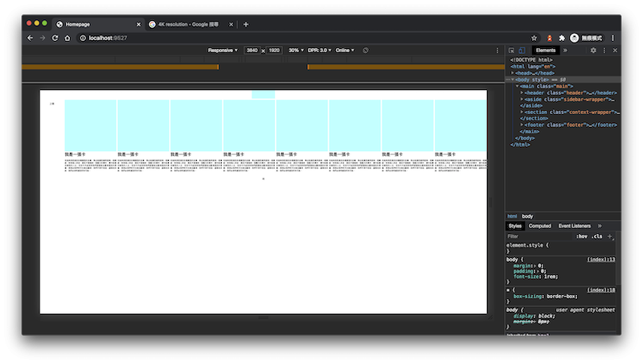Collapse the main element node
Viewport: 643px width, 364px height.
click(518, 86)
